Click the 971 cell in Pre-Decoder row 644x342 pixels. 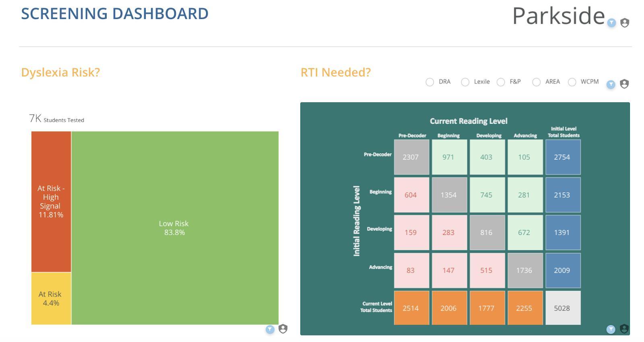pyautogui.click(x=449, y=157)
